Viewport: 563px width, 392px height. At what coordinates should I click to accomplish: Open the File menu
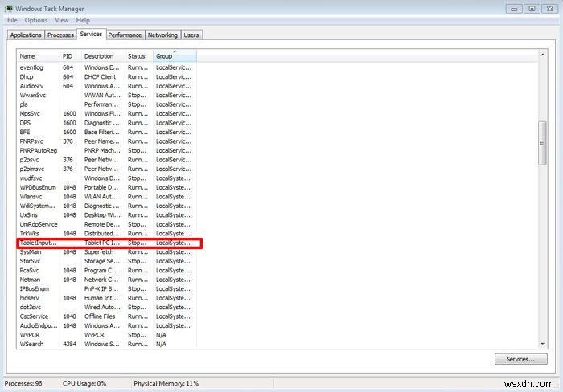pos(11,20)
